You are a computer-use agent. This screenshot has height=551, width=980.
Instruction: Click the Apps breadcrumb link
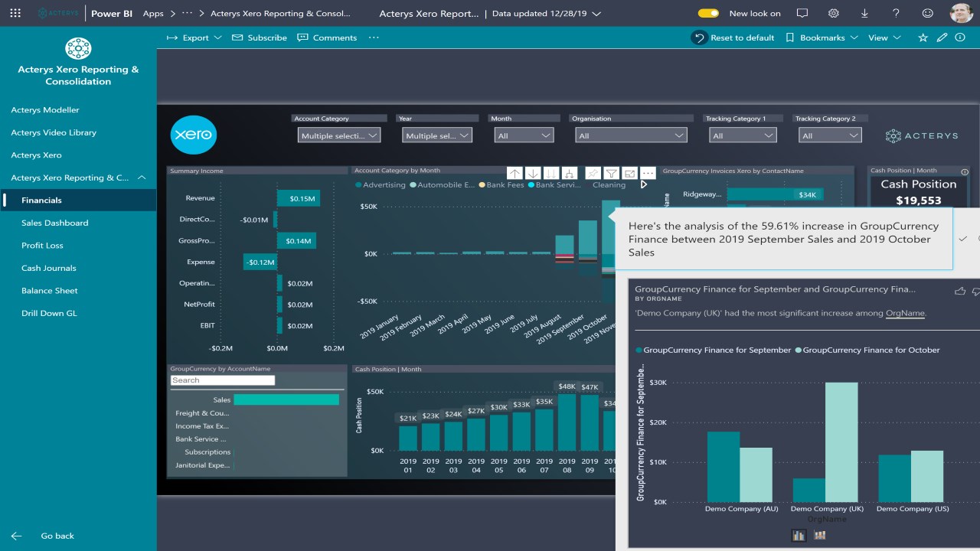pyautogui.click(x=153, y=14)
